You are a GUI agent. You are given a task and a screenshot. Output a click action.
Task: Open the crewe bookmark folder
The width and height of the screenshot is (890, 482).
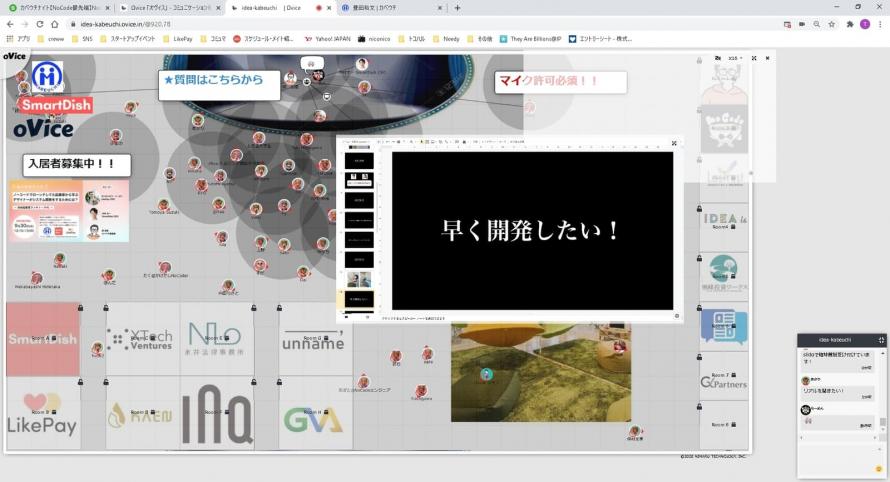click(x=51, y=39)
